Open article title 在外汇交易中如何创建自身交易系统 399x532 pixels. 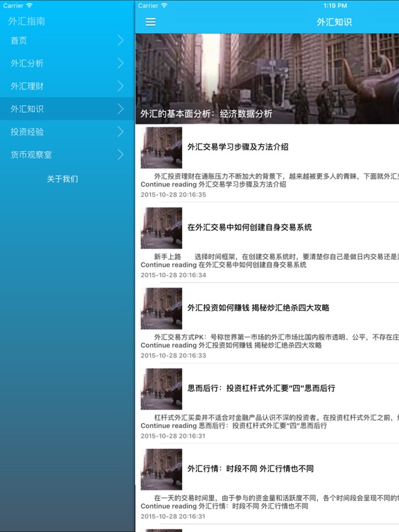pos(249,227)
